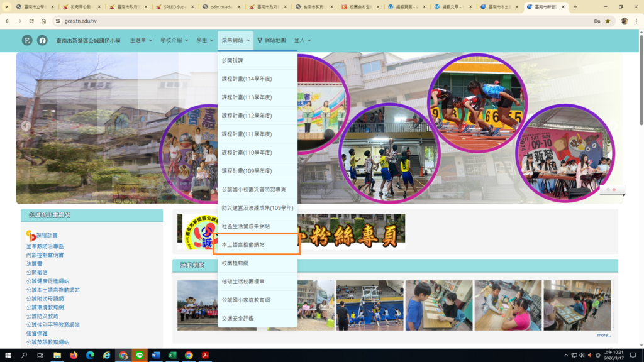The height and width of the screenshot is (362, 644).
Task: Click the more... link under 活動剪影
Action: point(603,335)
